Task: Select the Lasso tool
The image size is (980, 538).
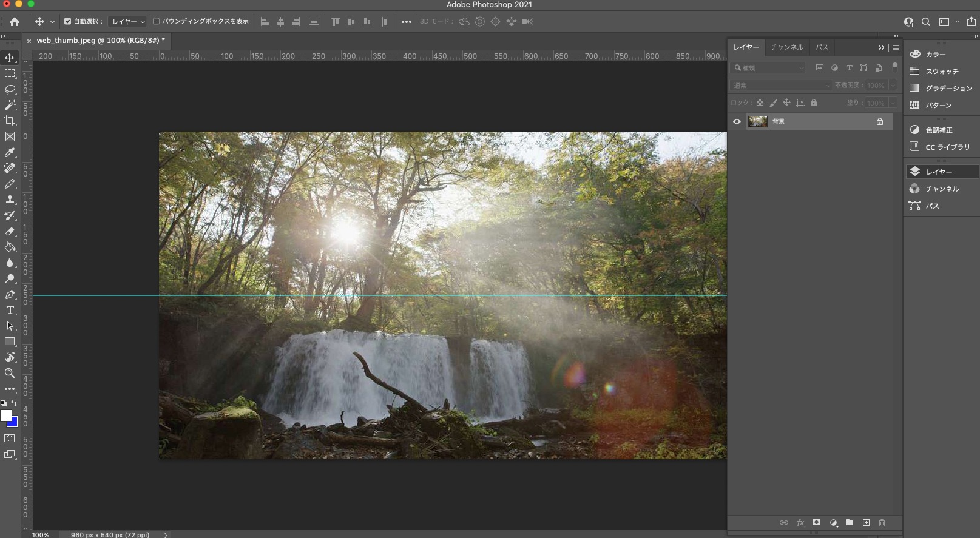Action: click(10, 89)
